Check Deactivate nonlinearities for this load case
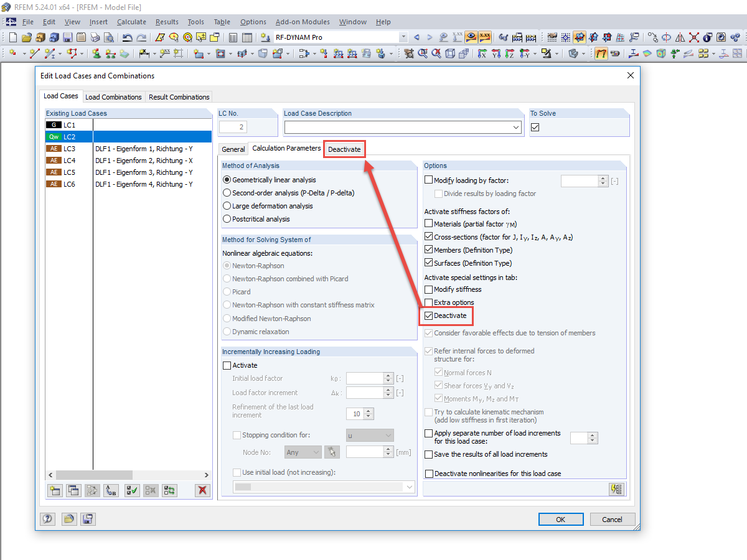This screenshot has width=747, height=560. (428, 474)
